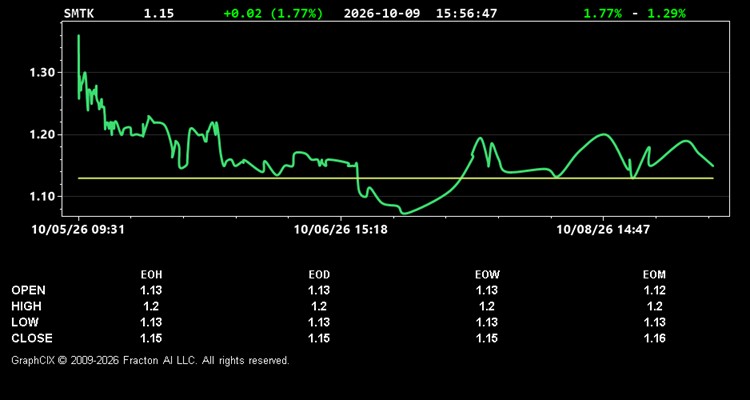
Task: Click the EOW low value 1.13
Action: (x=487, y=322)
